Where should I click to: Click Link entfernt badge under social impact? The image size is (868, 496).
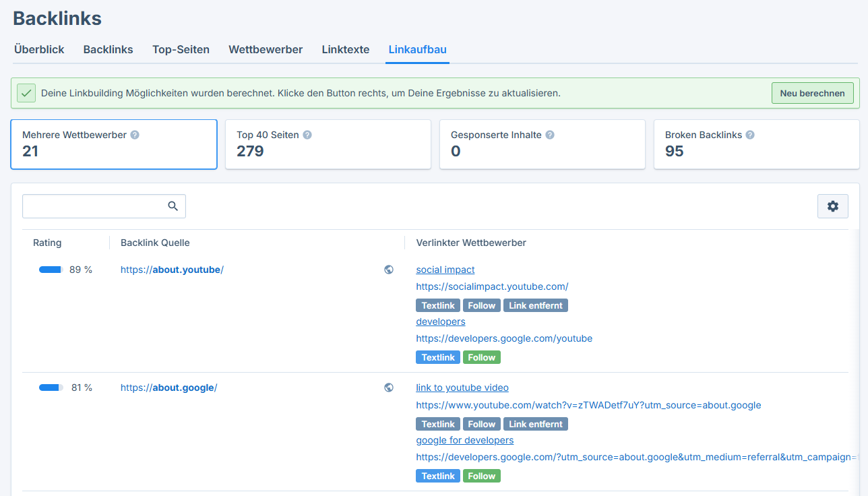point(536,305)
